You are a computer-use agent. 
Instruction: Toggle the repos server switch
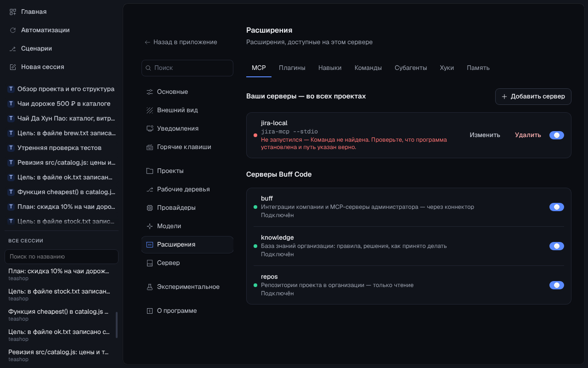coord(557,285)
